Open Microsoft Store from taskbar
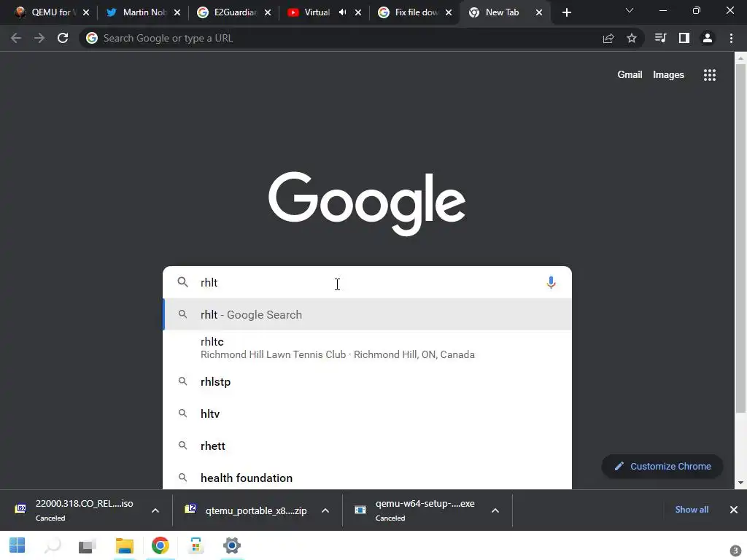 click(196, 545)
